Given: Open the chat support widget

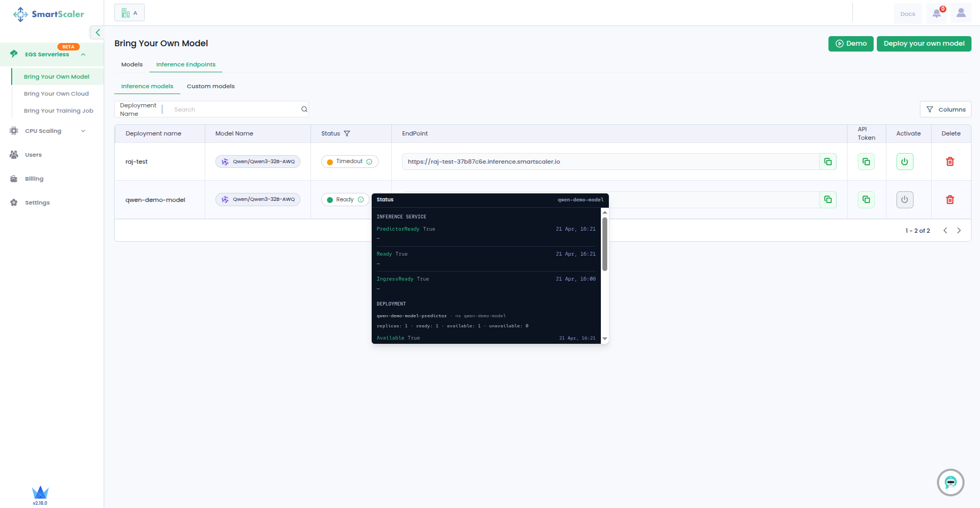Looking at the screenshot, I should [x=950, y=482].
